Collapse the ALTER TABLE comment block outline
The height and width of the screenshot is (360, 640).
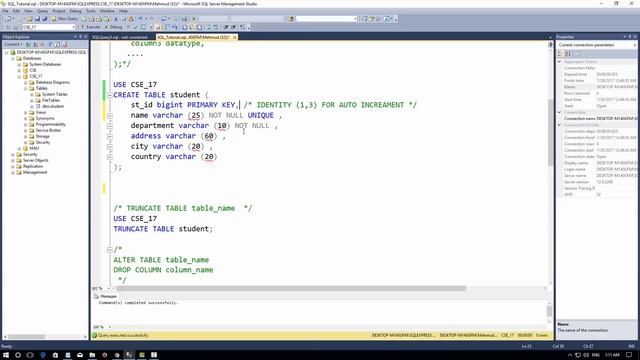[x=109, y=249]
